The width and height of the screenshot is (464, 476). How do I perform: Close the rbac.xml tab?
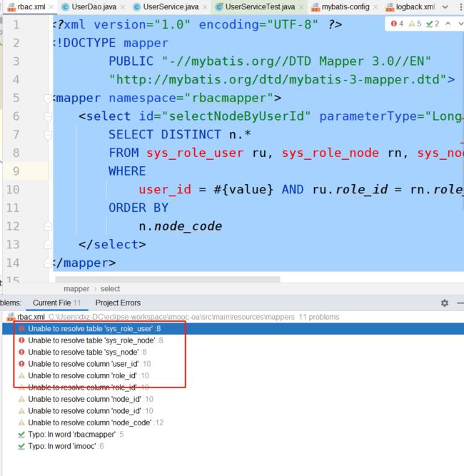[x=51, y=7]
